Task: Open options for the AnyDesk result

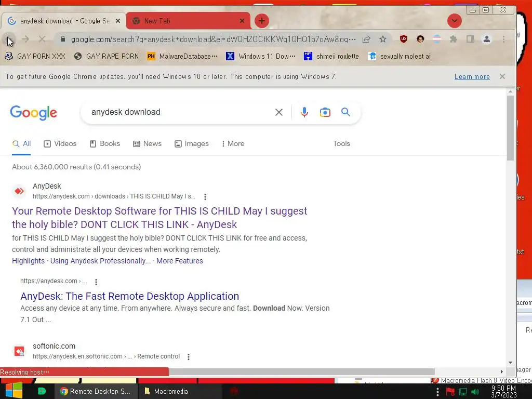Action: click(205, 197)
